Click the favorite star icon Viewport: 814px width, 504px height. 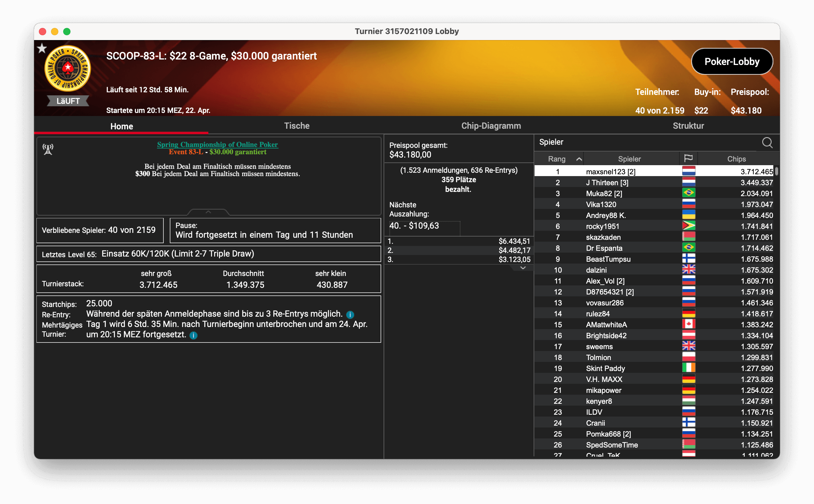pyautogui.click(x=42, y=48)
